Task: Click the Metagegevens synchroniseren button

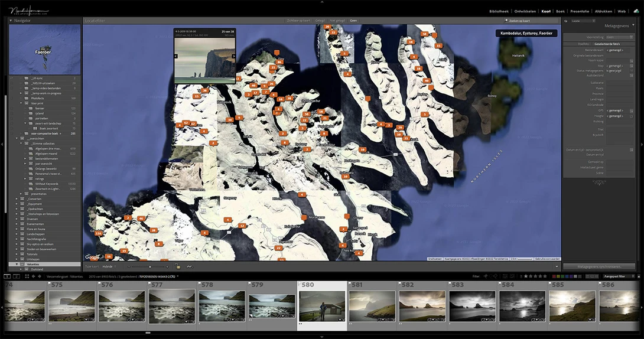Action: click(x=599, y=267)
